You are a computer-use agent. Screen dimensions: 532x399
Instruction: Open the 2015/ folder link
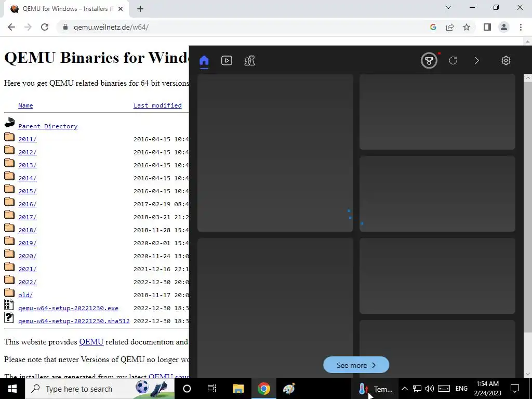(x=28, y=191)
